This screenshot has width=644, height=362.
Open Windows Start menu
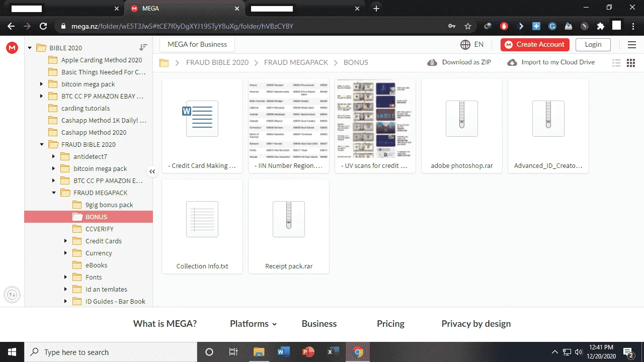pyautogui.click(x=12, y=352)
